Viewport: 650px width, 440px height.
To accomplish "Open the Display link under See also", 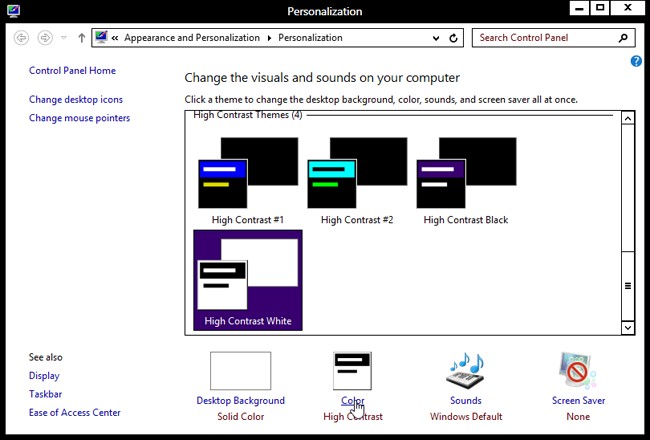I will [44, 376].
